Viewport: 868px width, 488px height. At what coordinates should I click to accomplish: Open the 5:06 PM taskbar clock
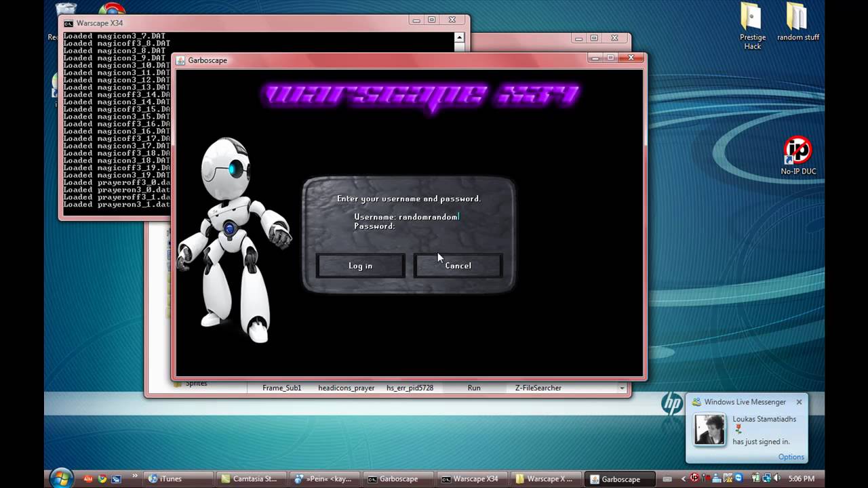[x=801, y=479]
